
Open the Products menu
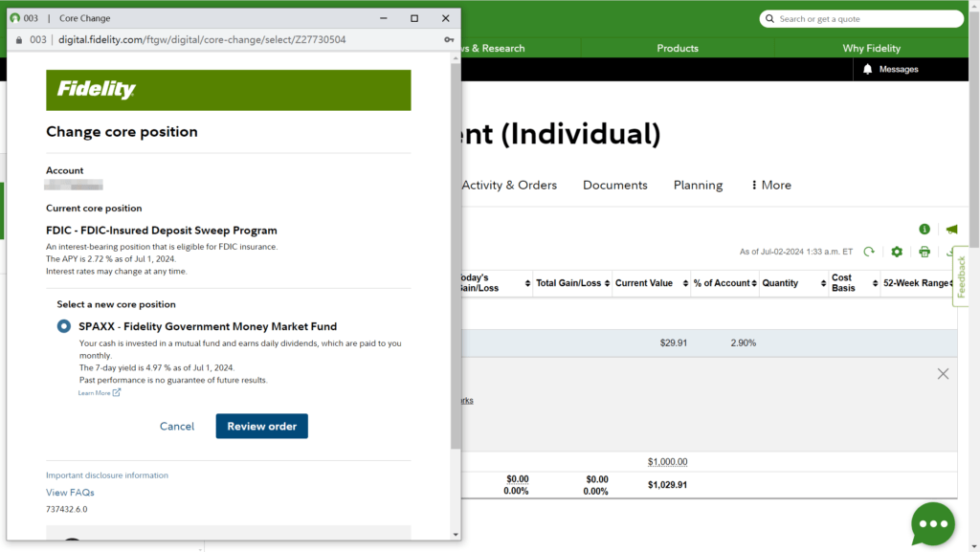(678, 48)
